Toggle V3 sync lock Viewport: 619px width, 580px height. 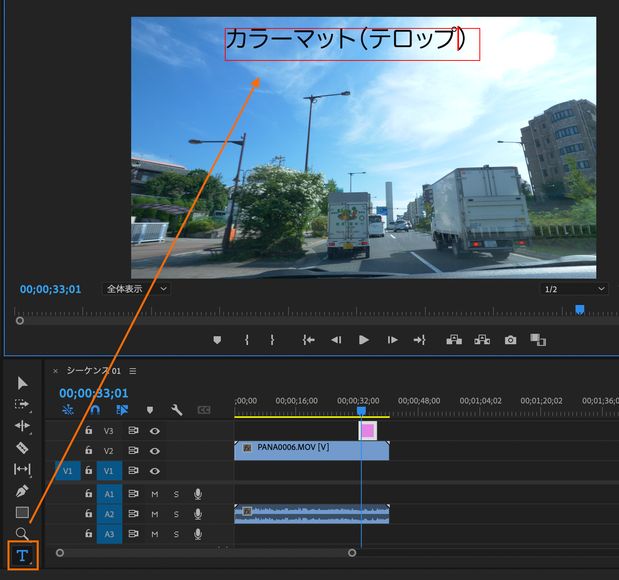pos(133,430)
